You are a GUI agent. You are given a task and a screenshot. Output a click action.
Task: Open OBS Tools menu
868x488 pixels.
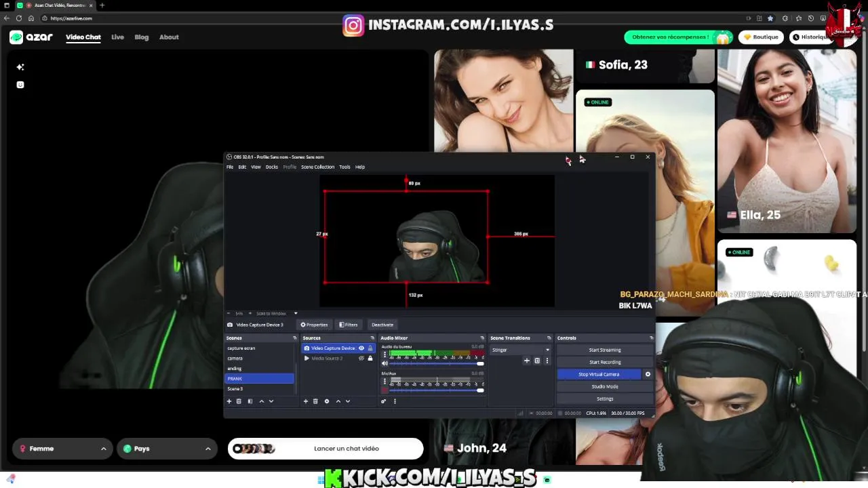click(x=344, y=167)
